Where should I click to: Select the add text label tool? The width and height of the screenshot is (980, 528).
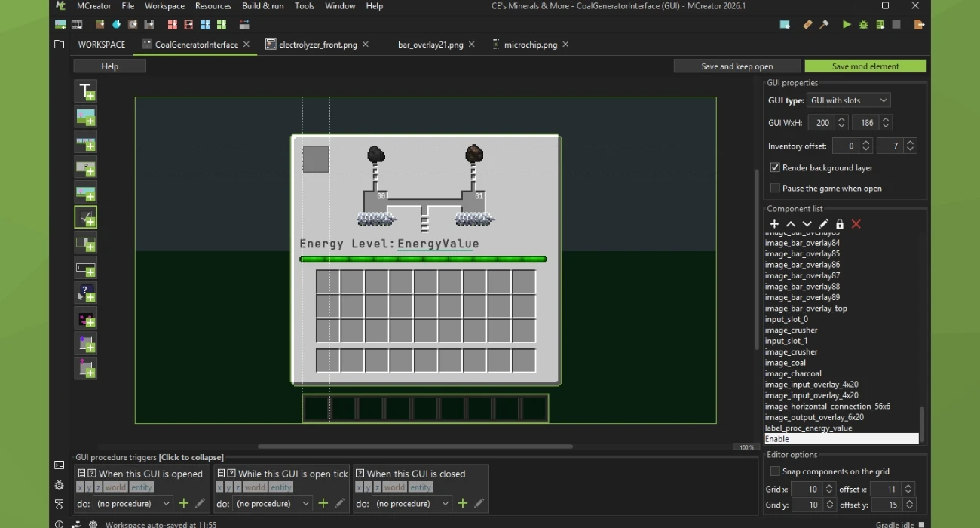pyautogui.click(x=86, y=91)
